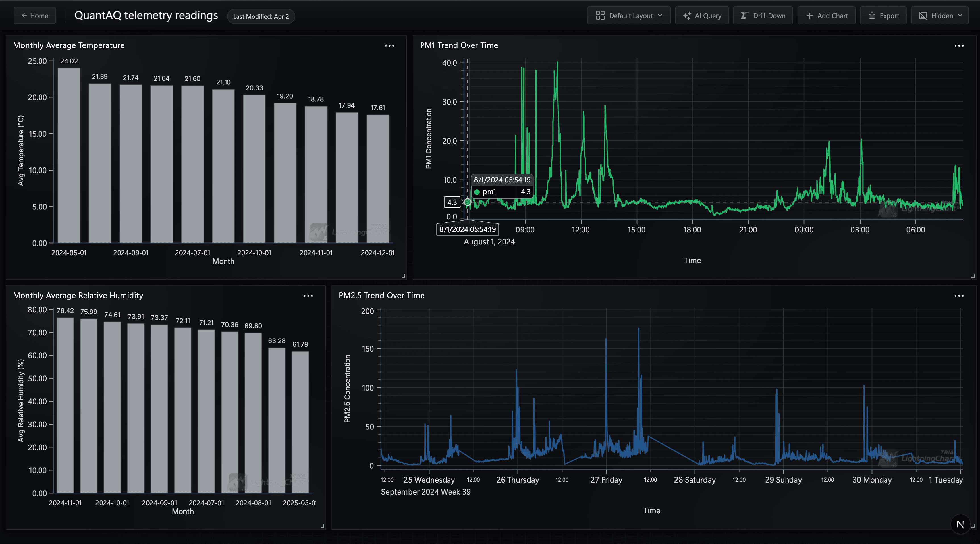
Task: Click the 21.89 bar value label
Action: point(100,76)
